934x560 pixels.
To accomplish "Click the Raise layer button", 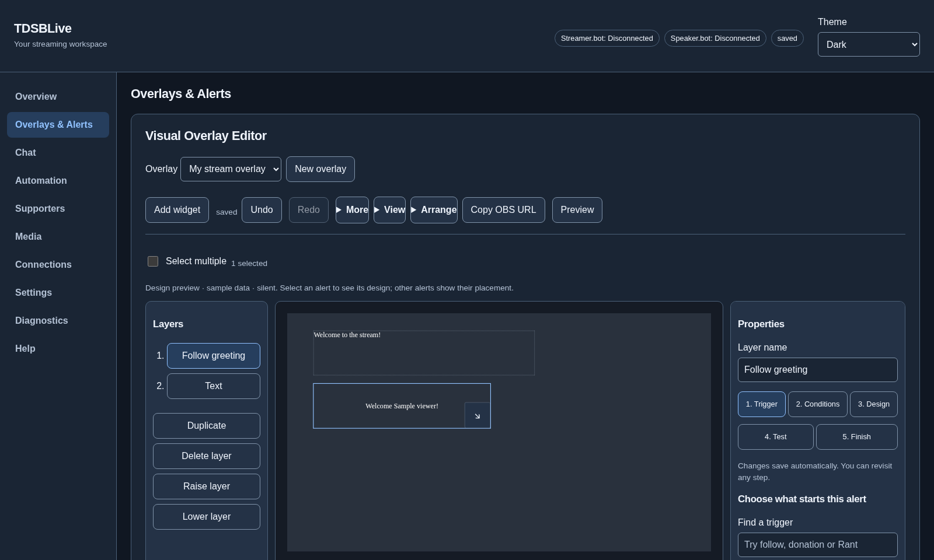I will click(207, 487).
